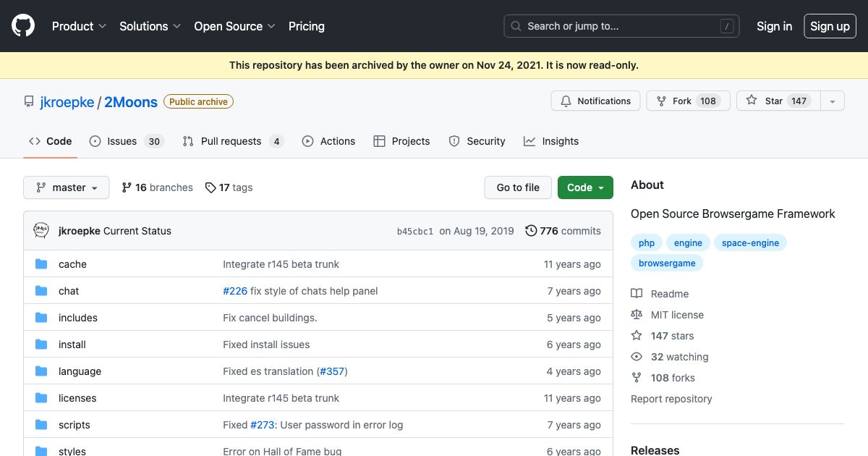Click the commit history clock icon
Screen dimensions: 868x456
pos(531,231)
